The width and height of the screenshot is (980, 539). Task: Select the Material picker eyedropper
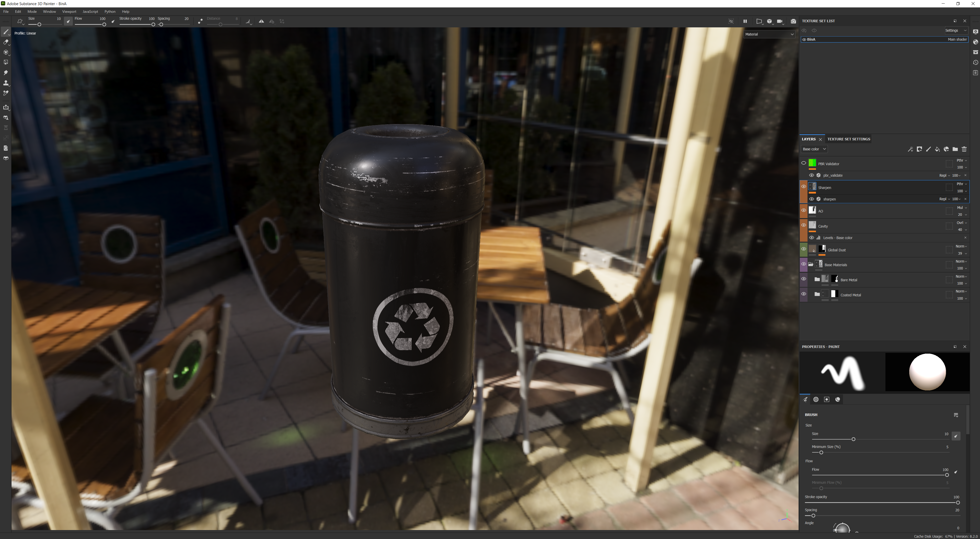click(x=6, y=93)
